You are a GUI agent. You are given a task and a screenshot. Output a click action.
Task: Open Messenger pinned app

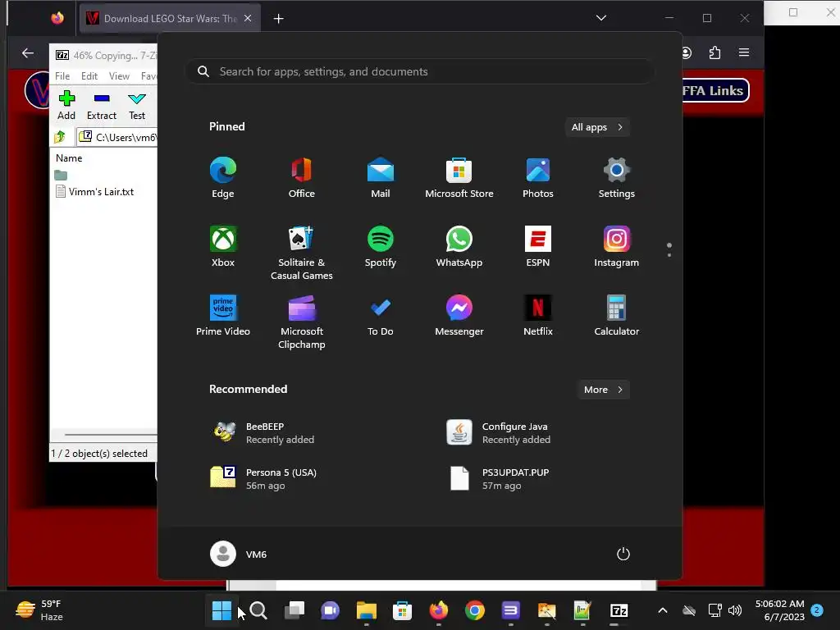[459, 316]
